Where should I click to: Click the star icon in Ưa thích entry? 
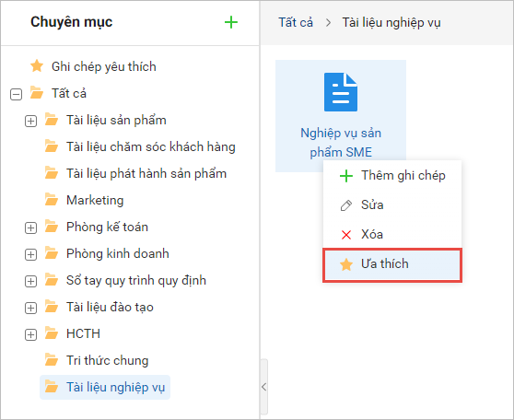coord(346,264)
